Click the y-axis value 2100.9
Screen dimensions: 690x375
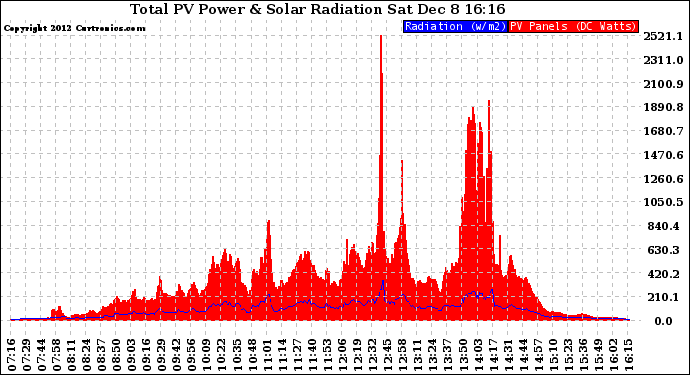(x=663, y=84)
